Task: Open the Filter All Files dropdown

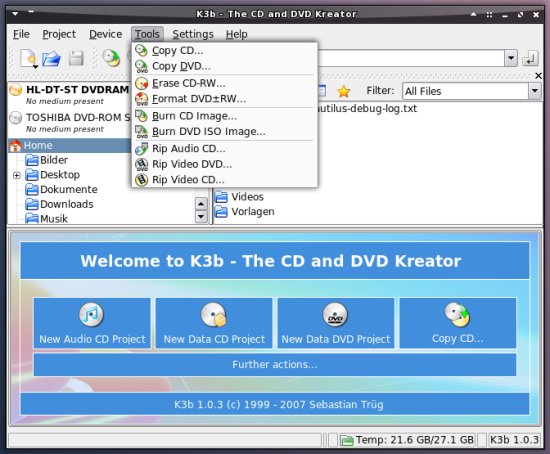Action: click(534, 91)
